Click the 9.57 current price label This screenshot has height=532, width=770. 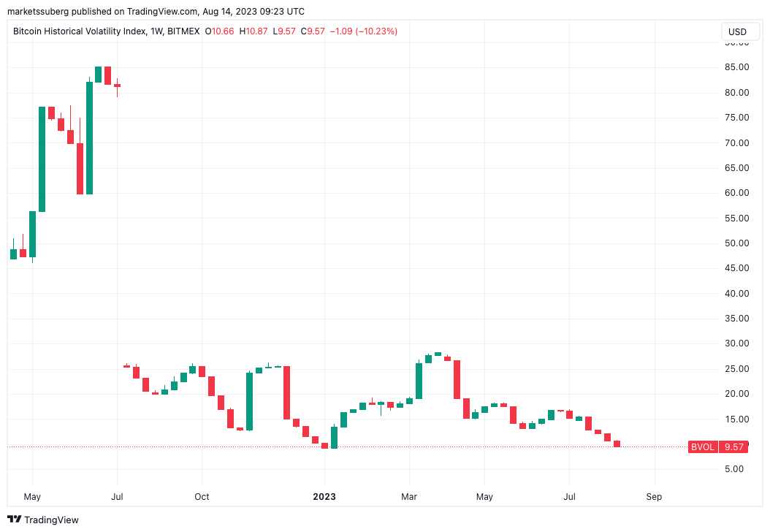733,446
